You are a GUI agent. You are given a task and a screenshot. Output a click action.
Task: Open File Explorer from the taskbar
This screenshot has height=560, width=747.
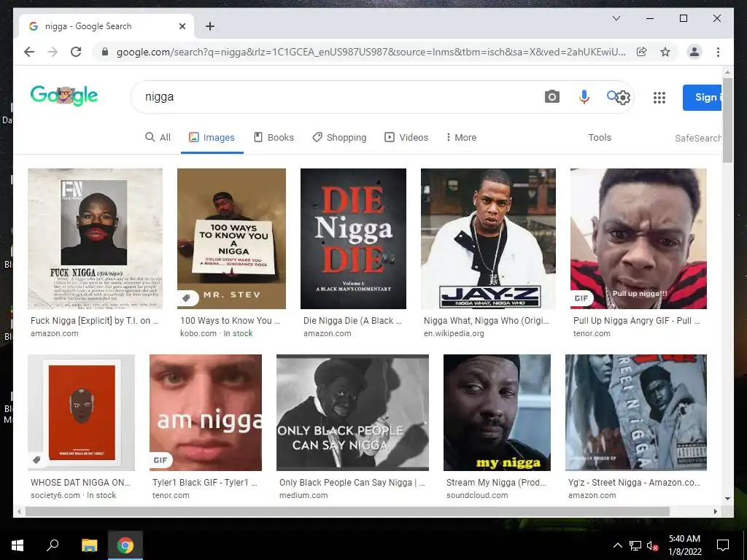[x=89, y=545]
